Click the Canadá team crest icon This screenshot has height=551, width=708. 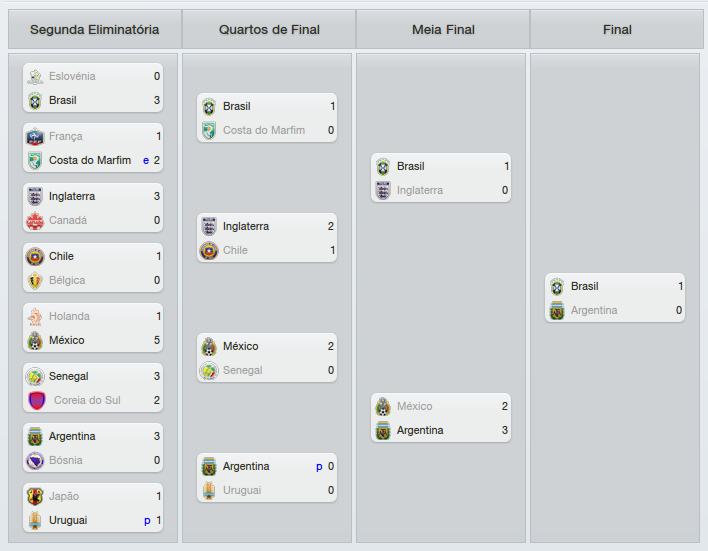tap(35, 220)
